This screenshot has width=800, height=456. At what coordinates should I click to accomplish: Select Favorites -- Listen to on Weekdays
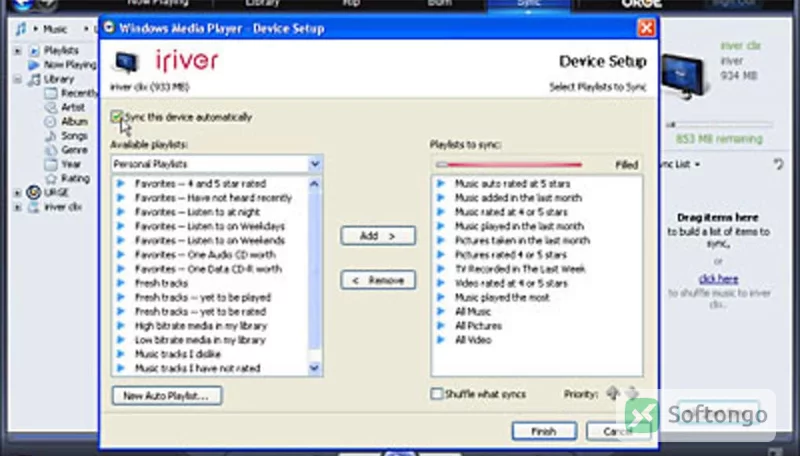210,226
